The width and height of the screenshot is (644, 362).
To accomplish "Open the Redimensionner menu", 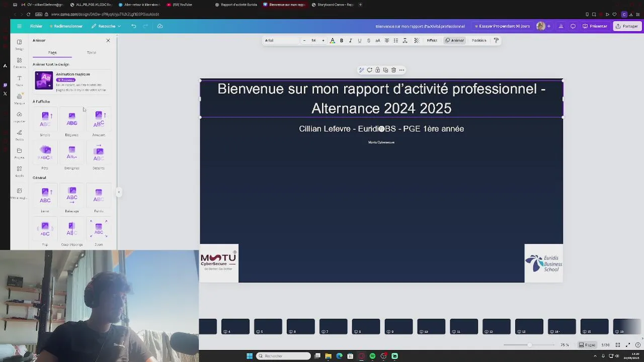I will (x=66, y=26).
